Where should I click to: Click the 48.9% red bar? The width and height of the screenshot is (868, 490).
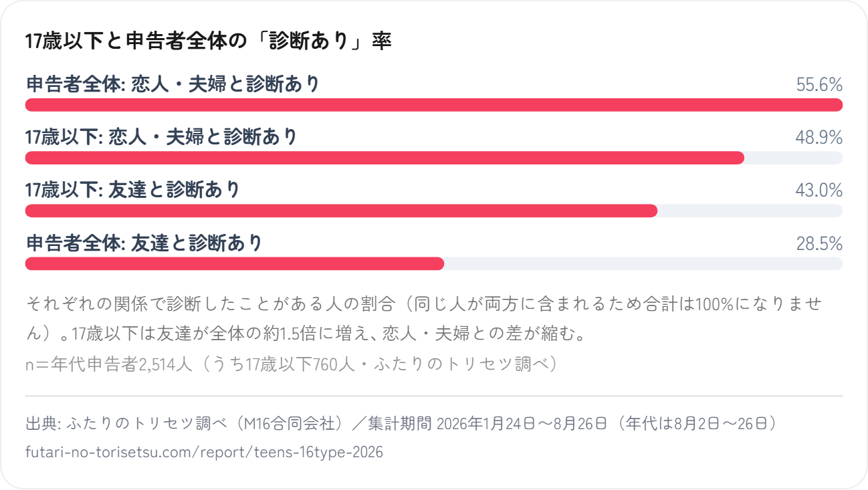pos(385,158)
